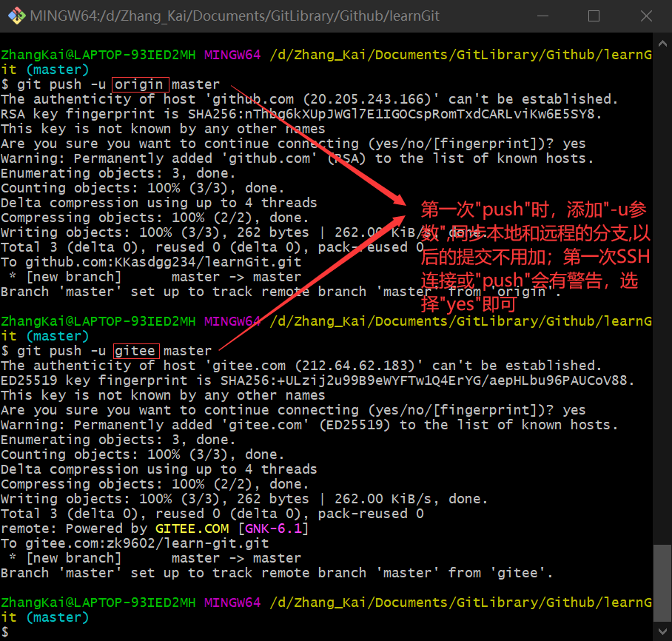Click "authenticity of host 'gitee.com'" line
This screenshot has height=641, width=672.
pos(301,366)
